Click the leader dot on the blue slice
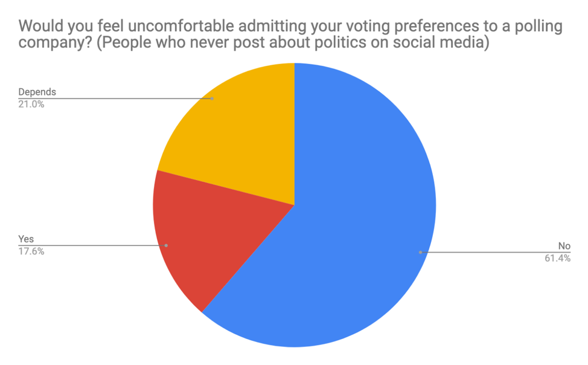The height and width of the screenshot is (365, 588). tap(420, 252)
